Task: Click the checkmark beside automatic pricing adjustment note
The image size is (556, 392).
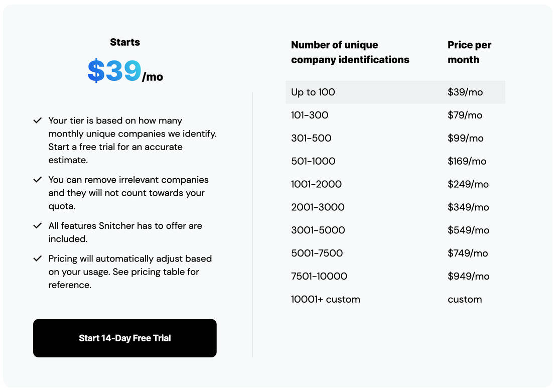Action: pos(38,258)
